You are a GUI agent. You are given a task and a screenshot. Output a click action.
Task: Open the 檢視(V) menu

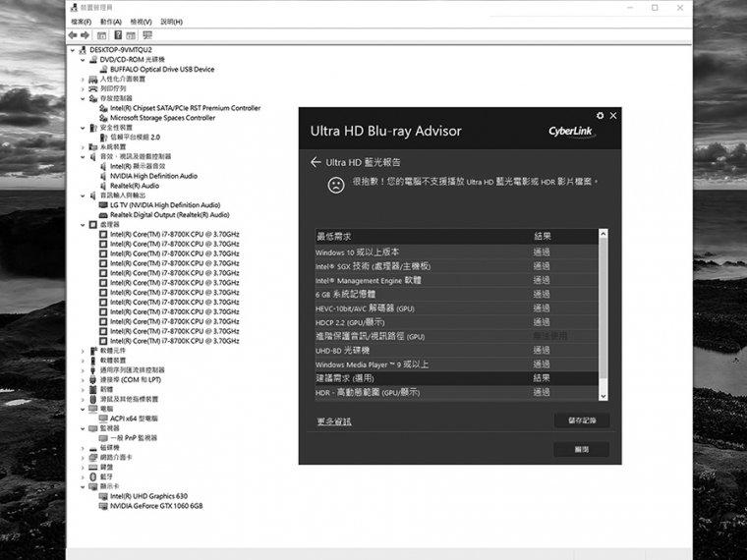(142, 22)
